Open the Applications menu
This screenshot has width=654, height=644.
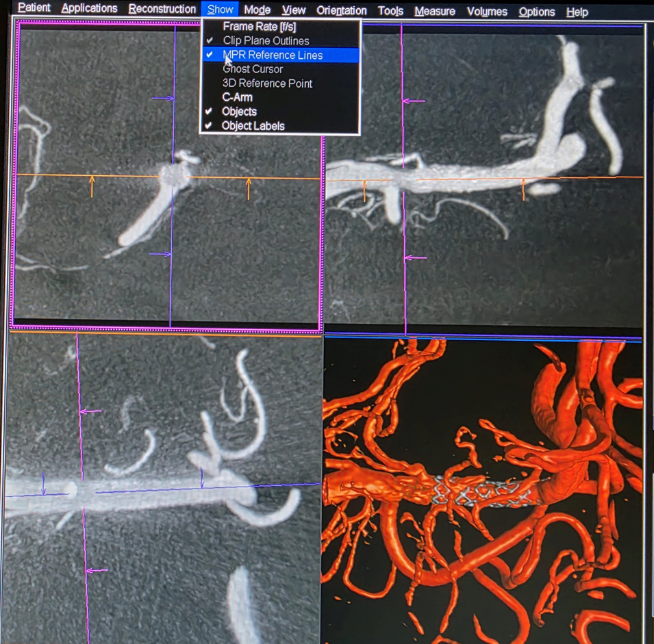click(x=89, y=8)
